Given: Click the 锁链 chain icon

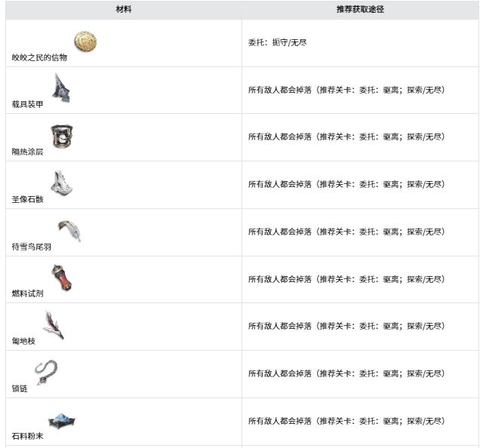Looking at the screenshot, I should (x=47, y=372).
